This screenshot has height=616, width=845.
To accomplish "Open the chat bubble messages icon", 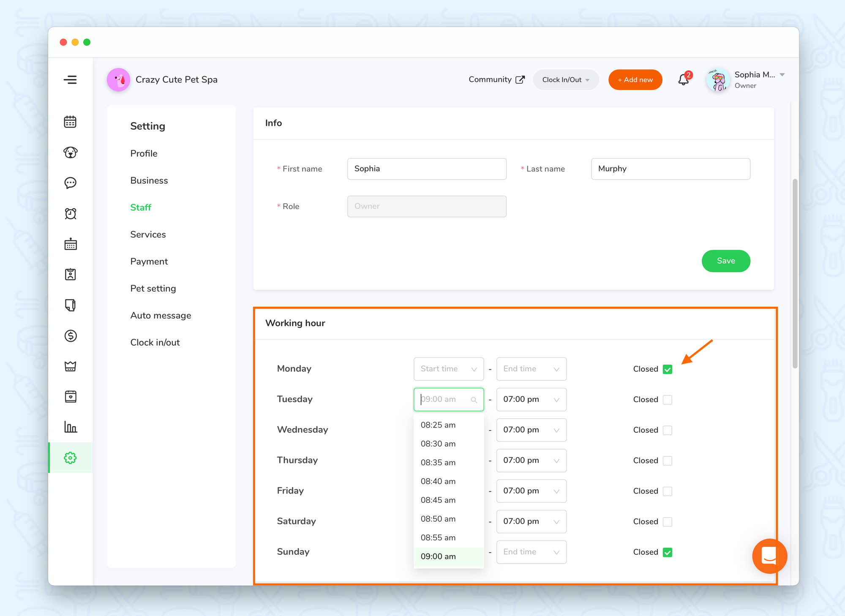I will pos(70,183).
